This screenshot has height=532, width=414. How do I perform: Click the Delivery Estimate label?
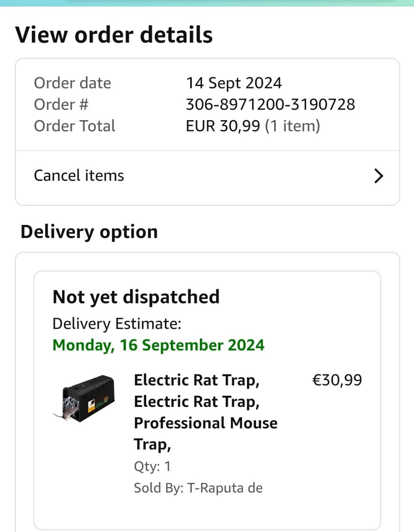coord(117,323)
